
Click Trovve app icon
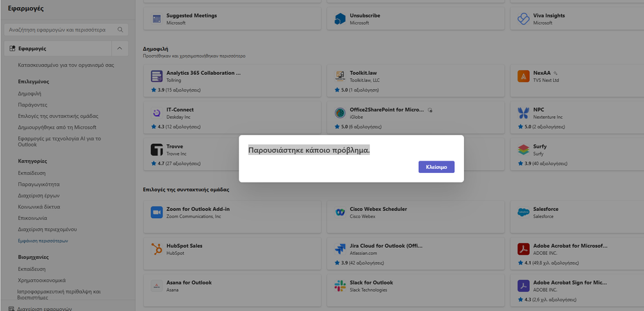pos(156,150)
